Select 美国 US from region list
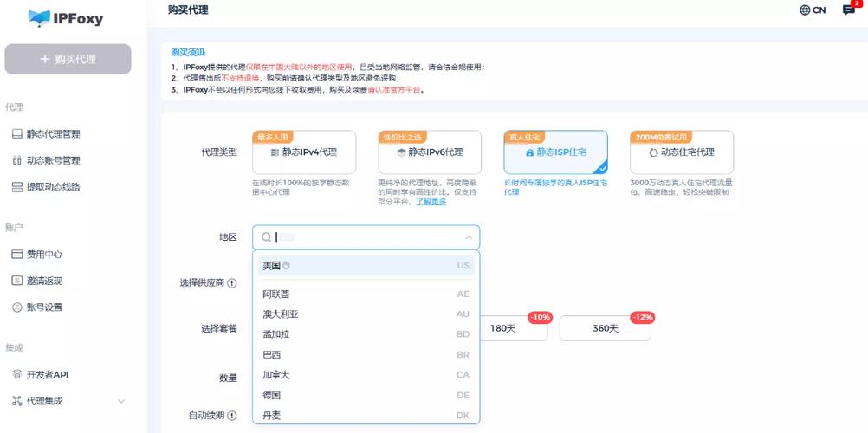 (x=366, y=266)
